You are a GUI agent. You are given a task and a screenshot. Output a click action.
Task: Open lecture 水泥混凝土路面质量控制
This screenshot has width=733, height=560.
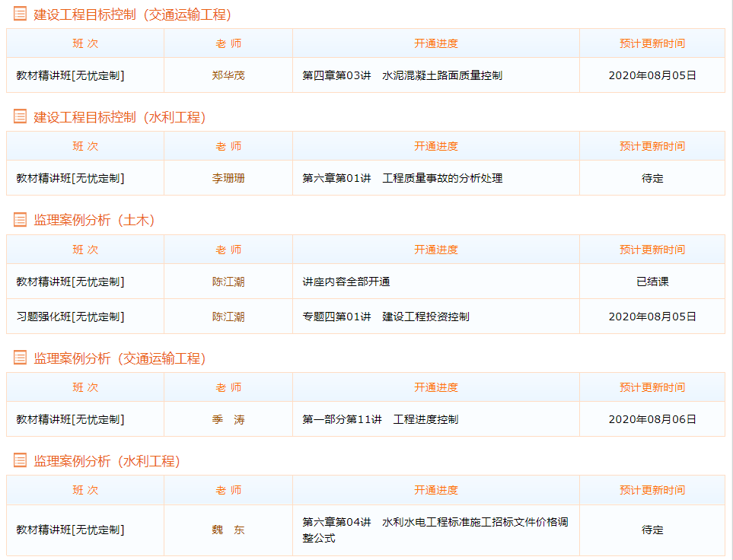click(402, 75)
